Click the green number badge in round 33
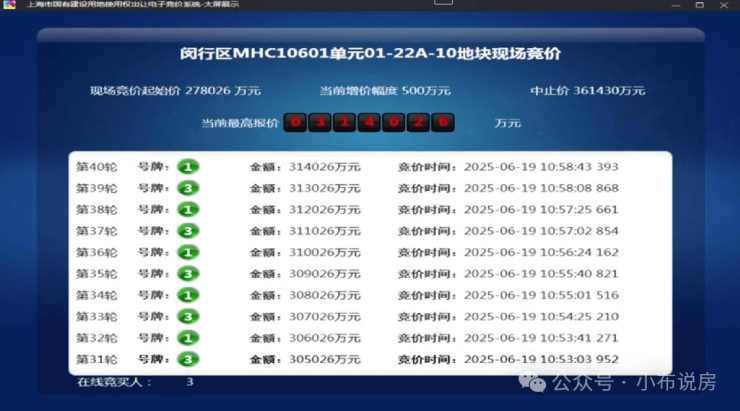 (188, 317)
